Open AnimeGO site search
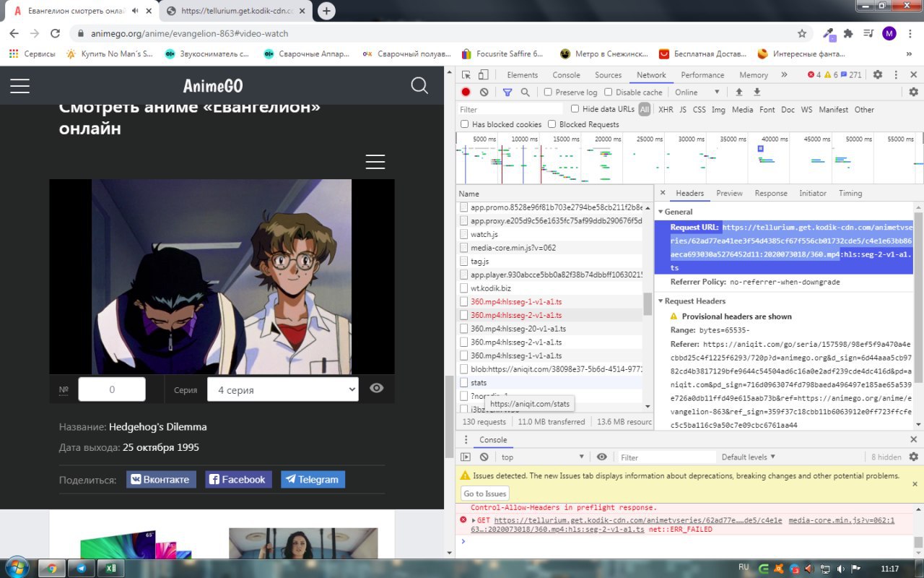Image resolution: width=924 pixels, height=578 pixels. click(419, 86)
